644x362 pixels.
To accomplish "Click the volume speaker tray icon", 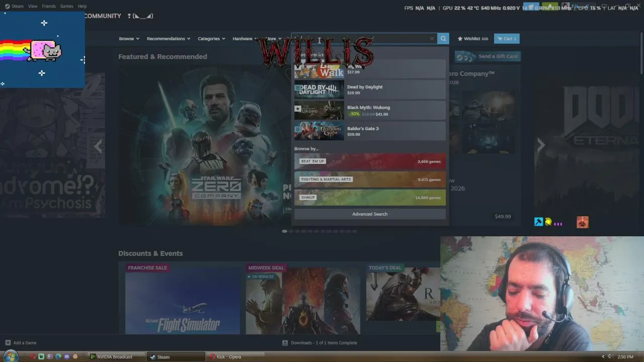I will tap(609, 357).
